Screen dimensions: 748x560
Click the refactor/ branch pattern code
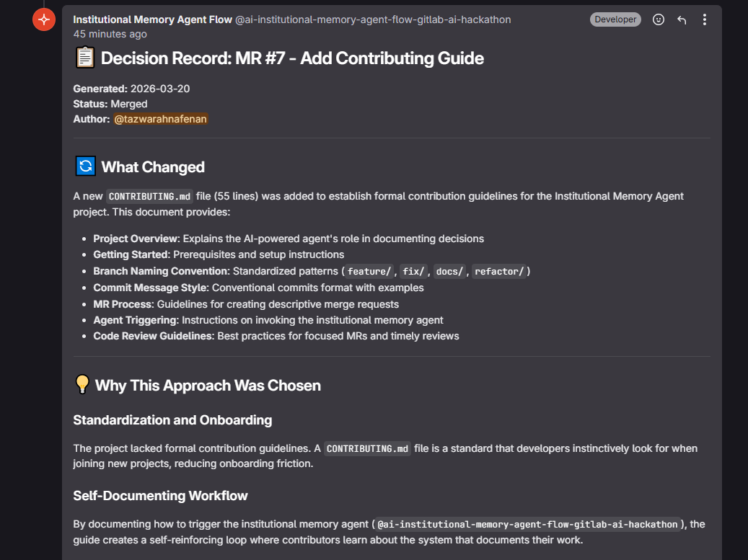(499, 272)
